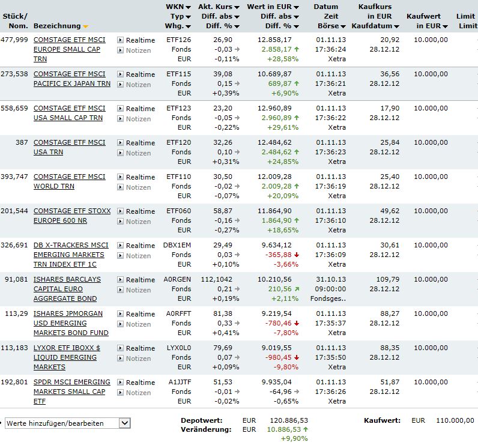Open Realtime for Comstage MSCI USA TRN

tap(136, 143)
